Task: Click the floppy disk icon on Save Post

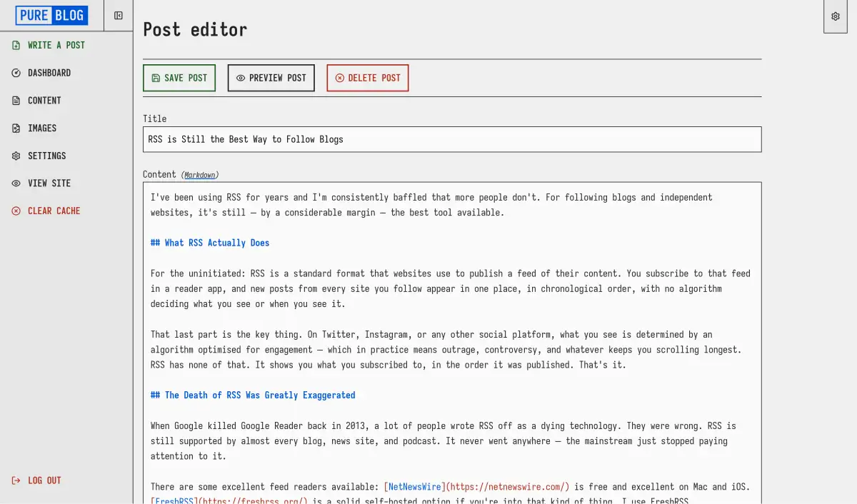Action: 156,78
